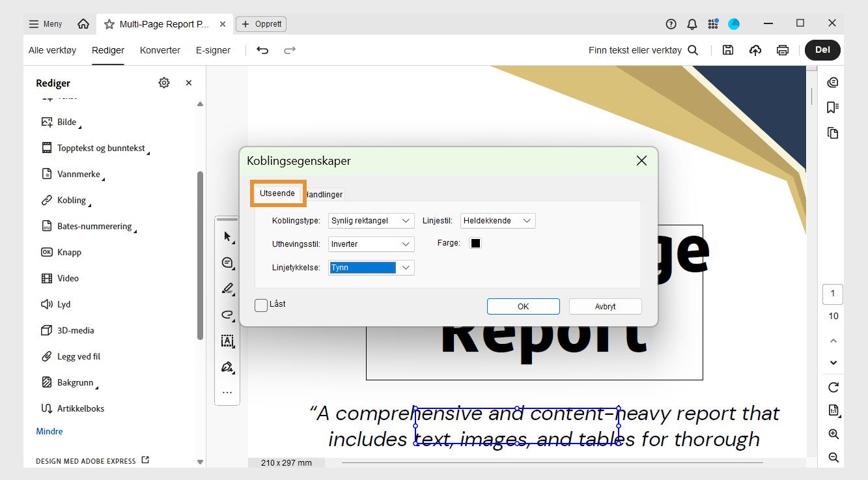This screenshot has width=868, height=480.
Task: Open Topptekst og bunntekst tool
Action: tap(95, 148)
